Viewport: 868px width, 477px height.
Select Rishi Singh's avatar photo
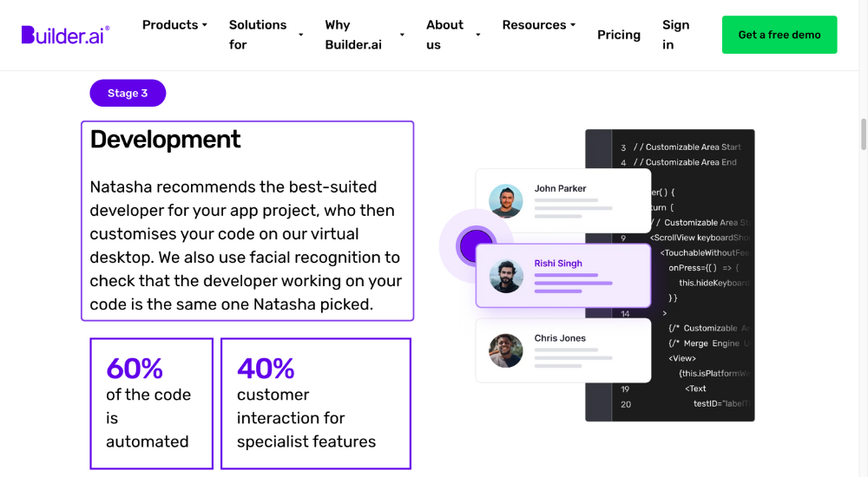point(506,276)
